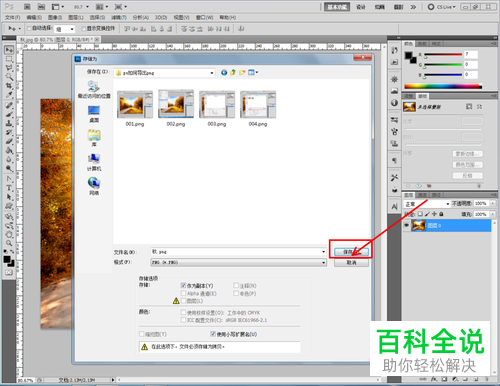The width and height of the screenshot is (500, 386).
Task: Open the fill 填充 arrow
Action: coord(493,214)
